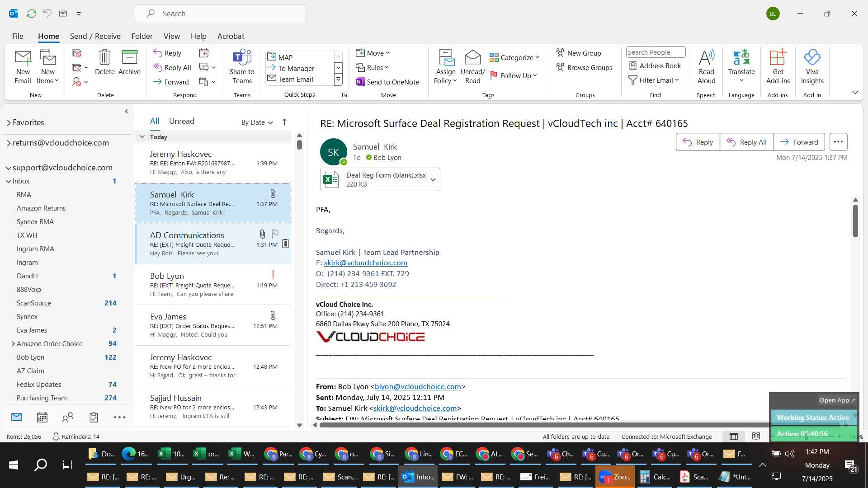Delete the selected message
The image size is (868, 488).
pos(104,62)
